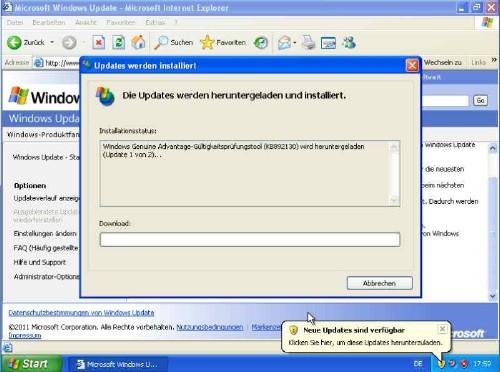Click the Download progress bar
500x372 pixels.
tap(250, 239)
